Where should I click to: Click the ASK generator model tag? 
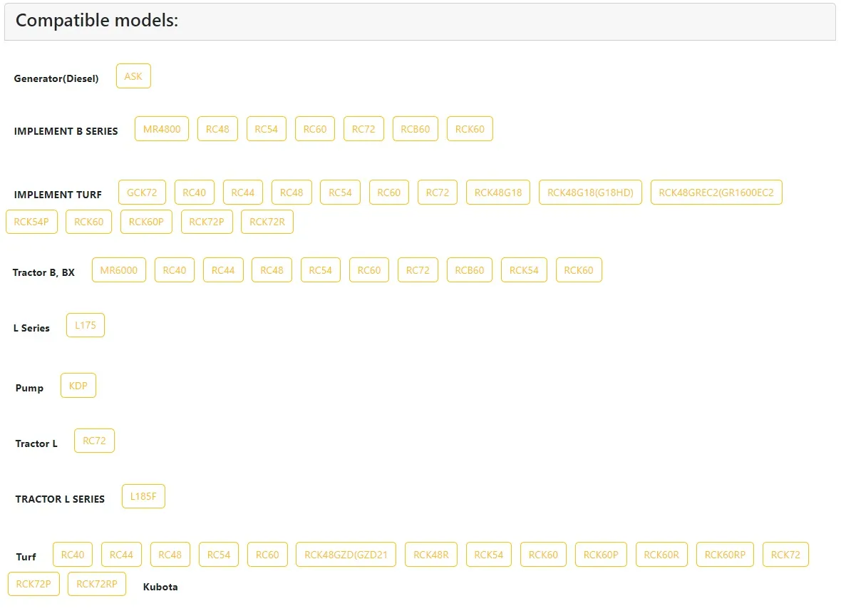(x=133, y=76)
